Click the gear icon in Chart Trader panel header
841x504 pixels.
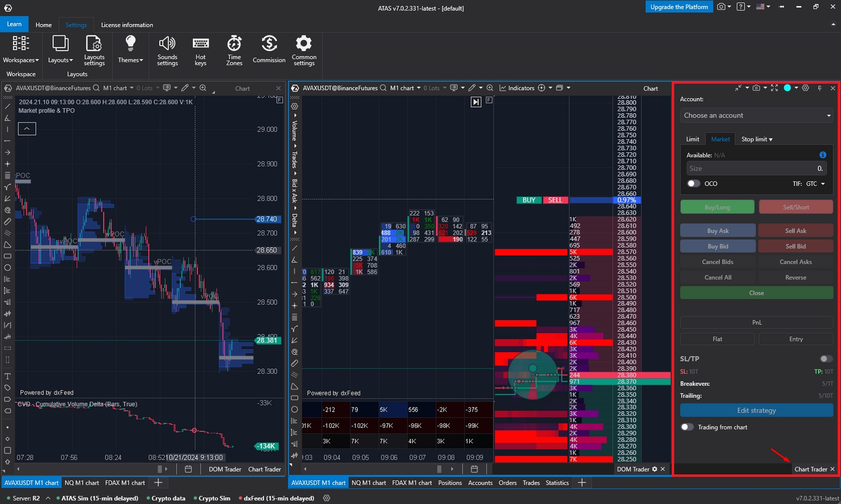click(x=805, y=88)
